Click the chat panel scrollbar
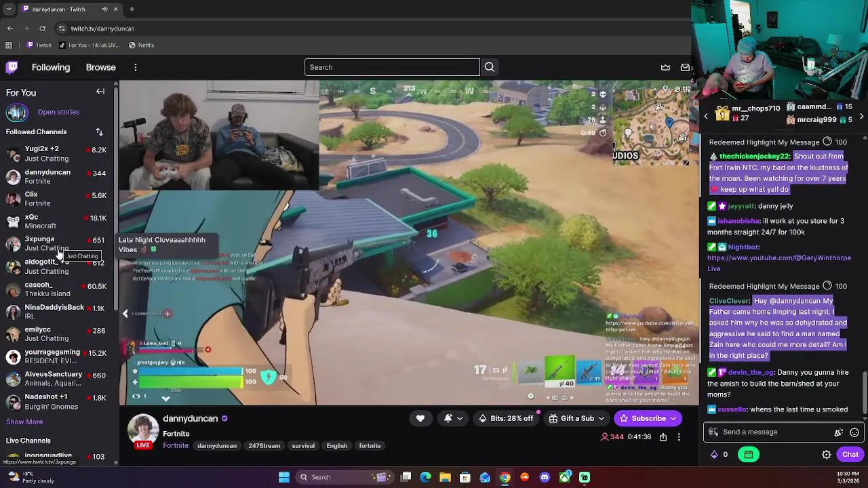868x488 pixels. coord(865,393)
